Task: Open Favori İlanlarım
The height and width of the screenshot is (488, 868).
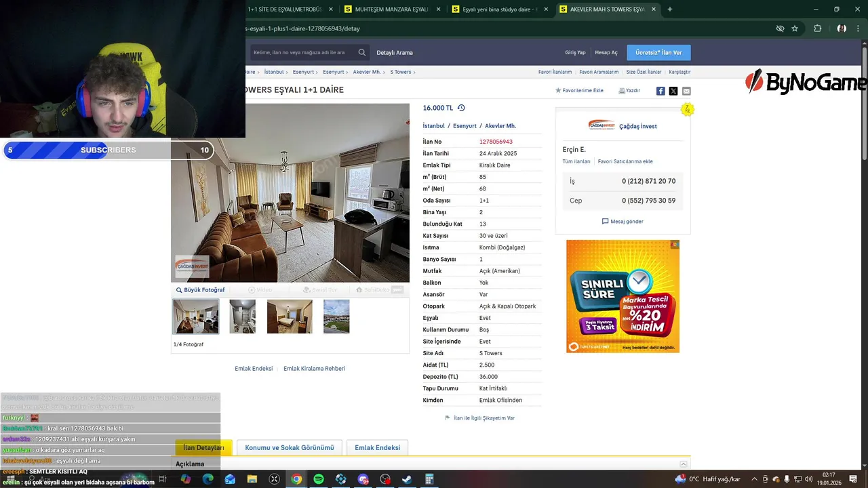Action: 555,72
